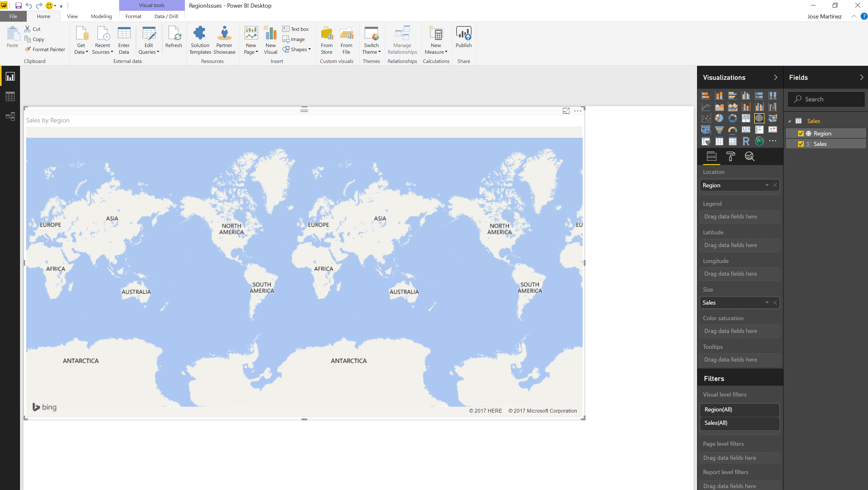Collapse the Fields pane

click(862, 77)
